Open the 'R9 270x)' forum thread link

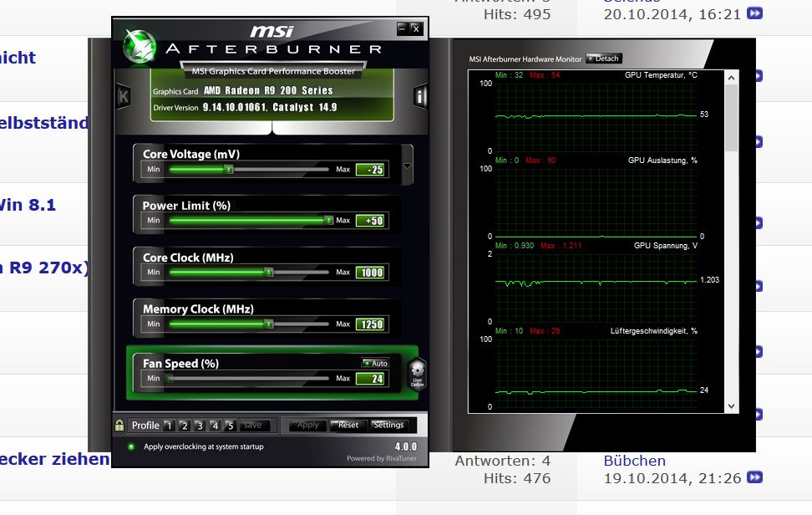coord(44,268)
